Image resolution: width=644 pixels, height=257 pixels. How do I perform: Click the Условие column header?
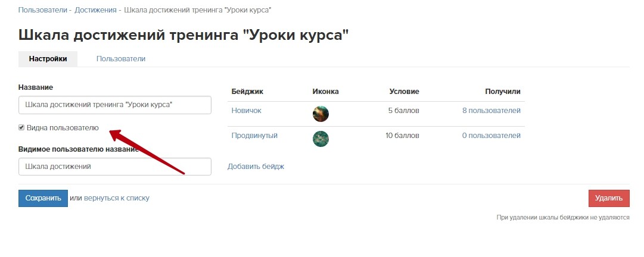click(x=404, y=92)
